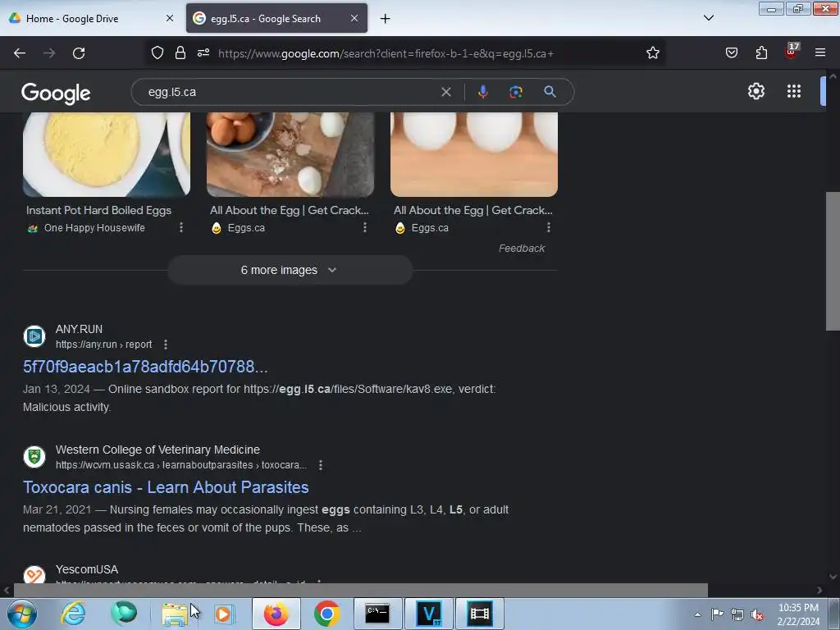Screen dimensions: 840x630
Task: Open the Google apps grid
Action: (794, 91)
